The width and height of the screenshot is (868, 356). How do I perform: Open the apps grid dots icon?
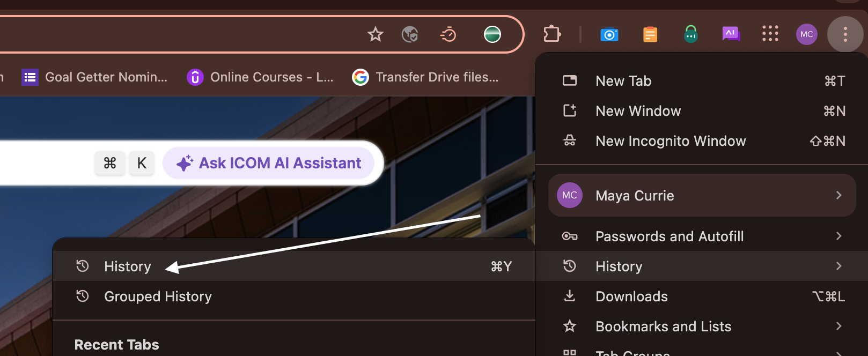coord(770,34)
